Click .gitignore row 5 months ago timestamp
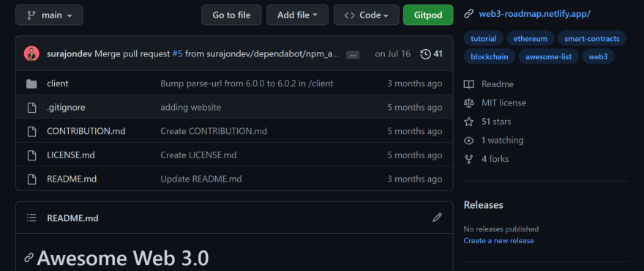644x271 pixels. coord(415,108)
